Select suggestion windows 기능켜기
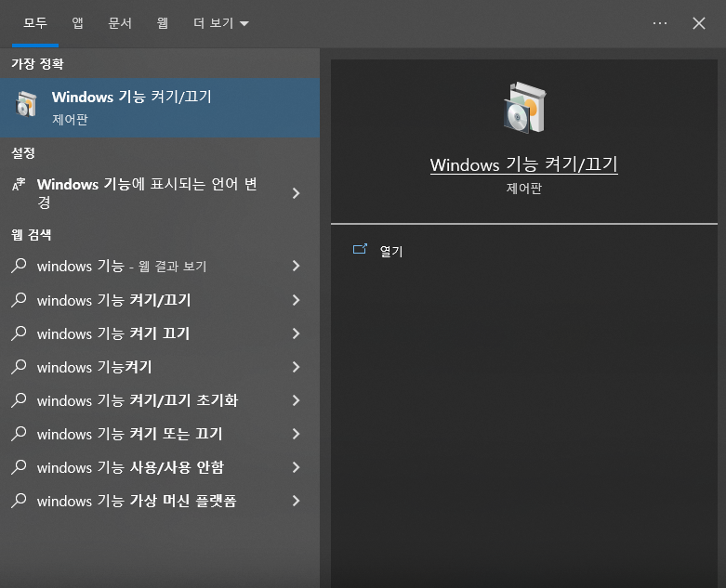The height and width of the screenshot is (588, 726). tap(160, 367)
